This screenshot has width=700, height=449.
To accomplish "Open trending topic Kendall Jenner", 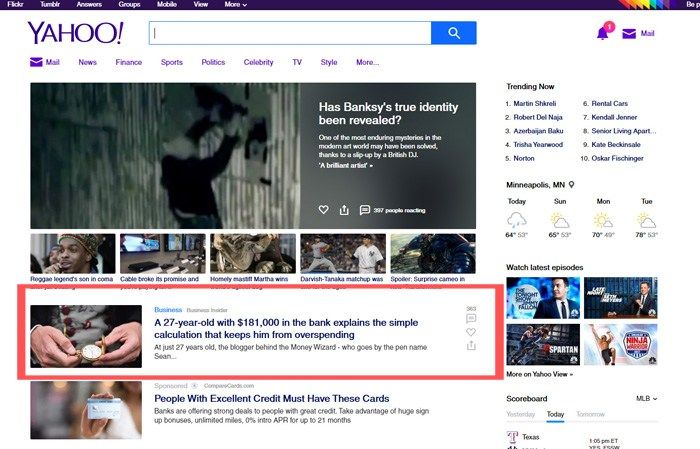I will [614, 117].
